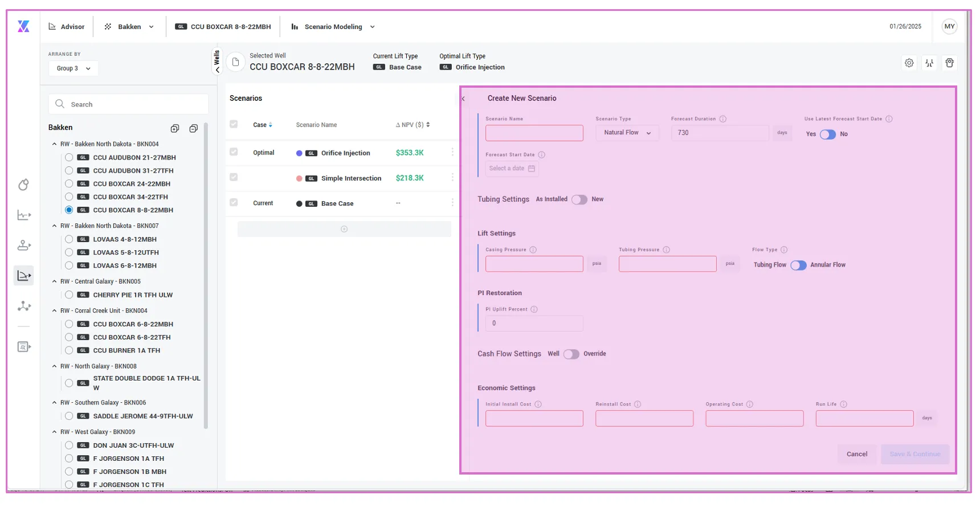Click the Cancel button
This screenshot has height=507, width=980.
(x=857, y=454)
